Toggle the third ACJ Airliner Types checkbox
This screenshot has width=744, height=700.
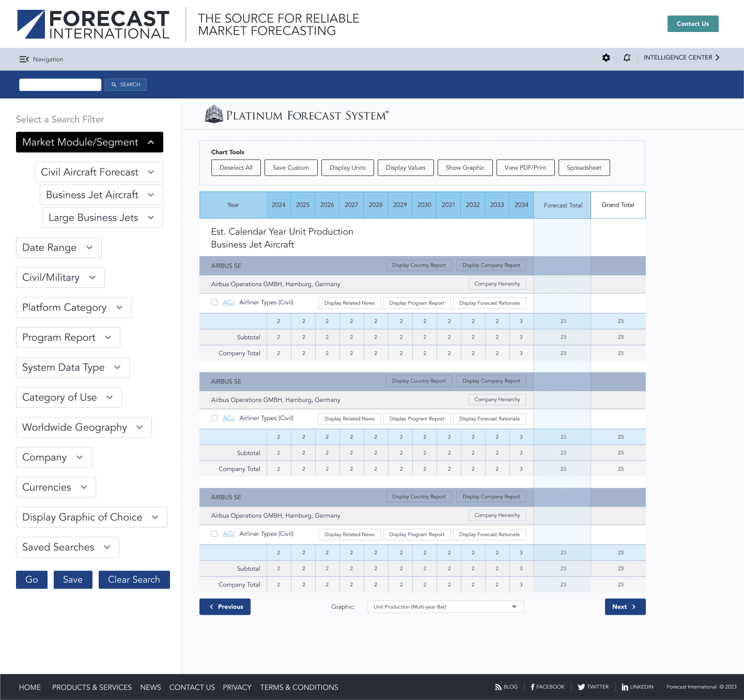point(214,534)
